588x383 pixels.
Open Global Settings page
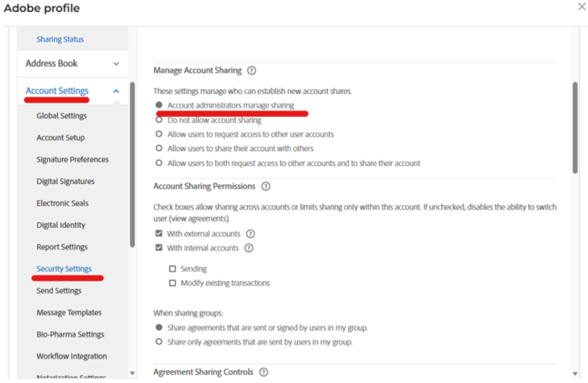click(62, 116)
